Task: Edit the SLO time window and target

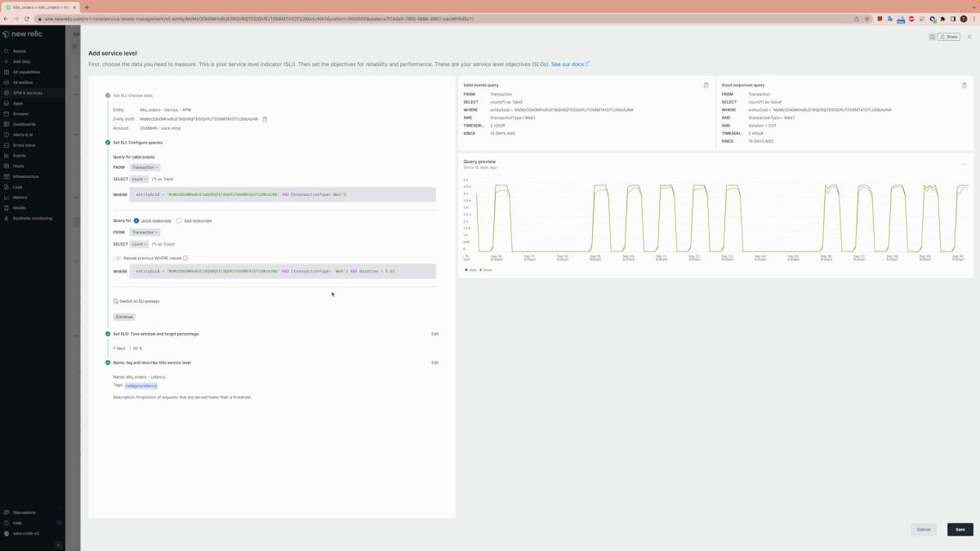Action: [434, 334]
